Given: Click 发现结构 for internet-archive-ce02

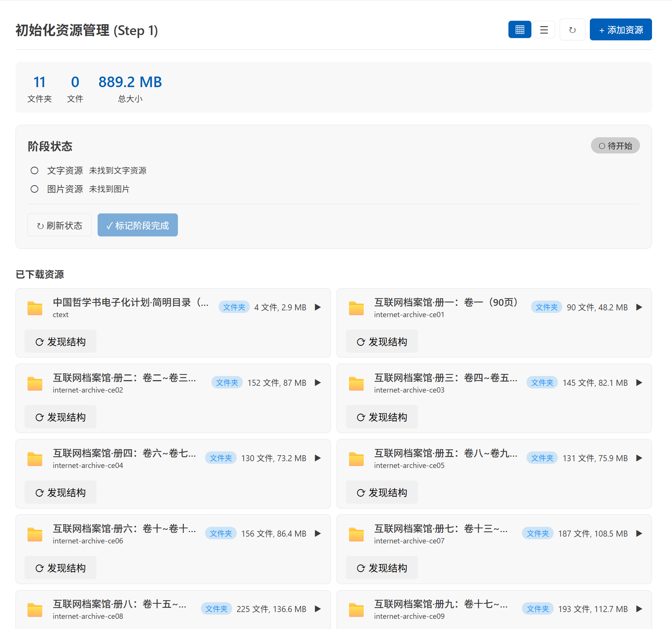Looking at the screenshot, I should pos(60,417).
